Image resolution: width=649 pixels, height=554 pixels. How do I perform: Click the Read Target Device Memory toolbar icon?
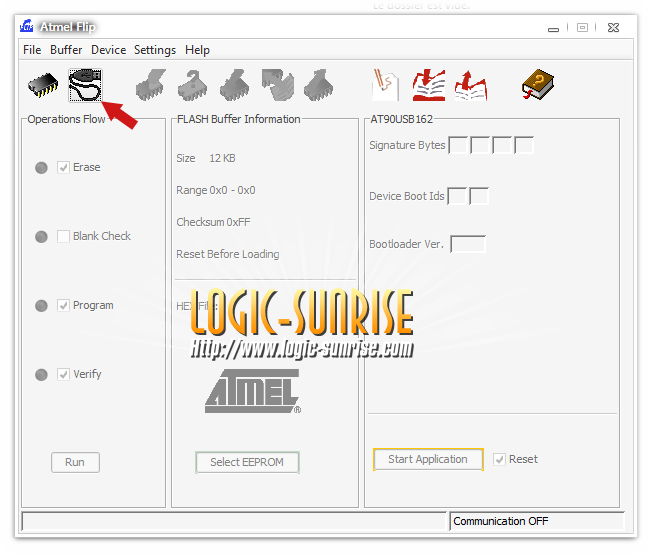(318, 85)
